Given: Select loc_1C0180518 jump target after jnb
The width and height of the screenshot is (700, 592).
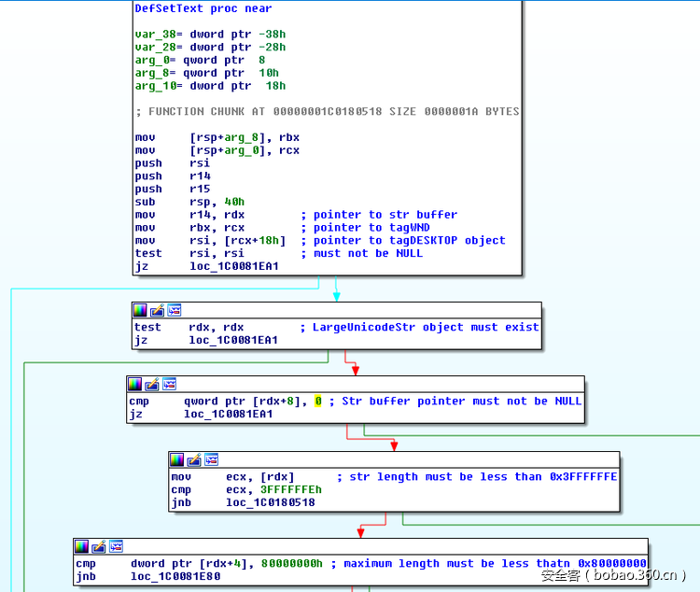Looking at the screenshot, I should click(x=270, y=502).
